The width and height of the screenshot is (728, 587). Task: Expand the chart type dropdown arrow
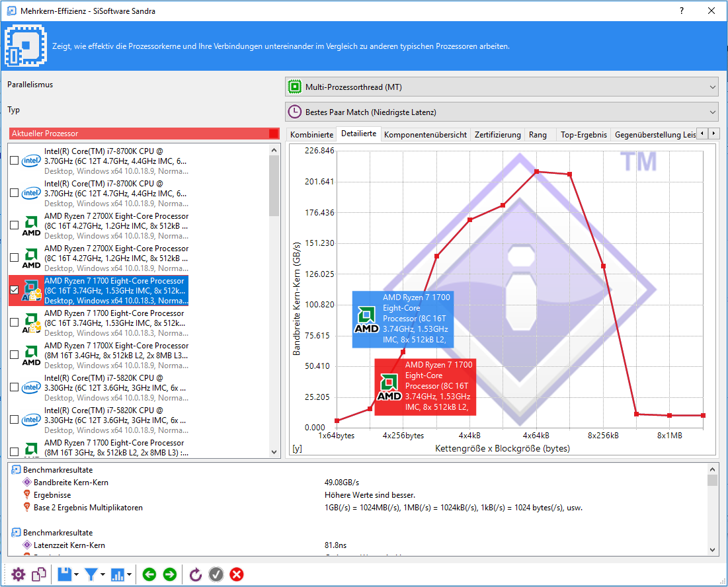(x=129, y=575)
